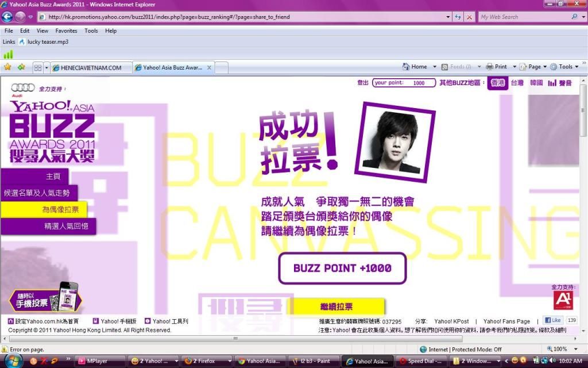Click the BUZZ POINT +1000 button
The image size is (588, 368).
(342, 268)
